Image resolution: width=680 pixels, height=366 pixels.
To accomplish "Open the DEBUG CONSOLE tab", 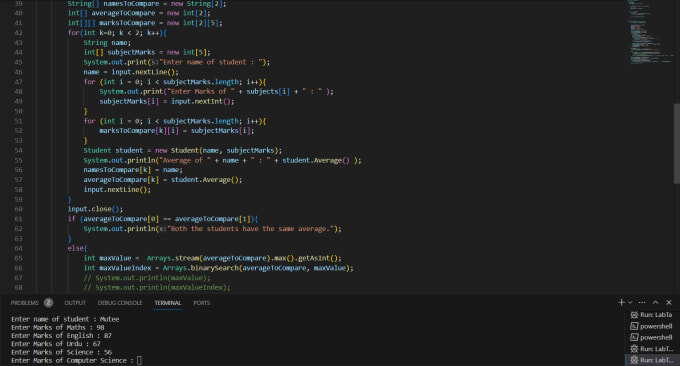I will (120, 303).
